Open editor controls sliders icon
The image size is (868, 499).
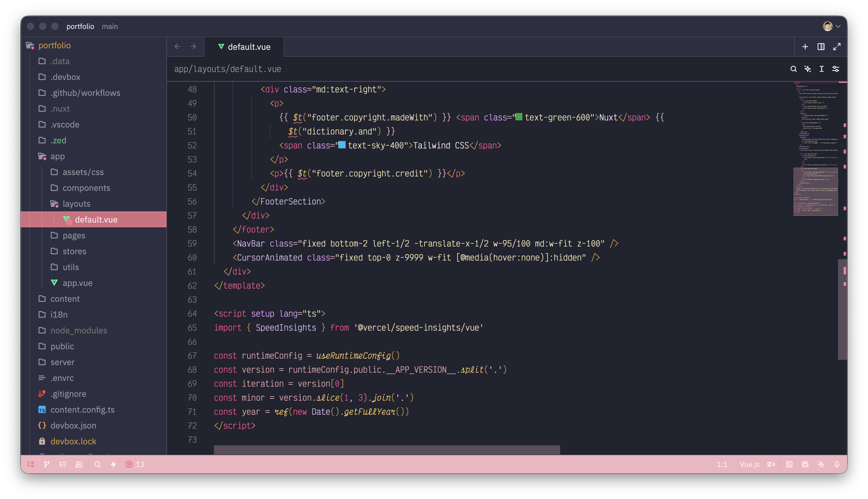836,69
